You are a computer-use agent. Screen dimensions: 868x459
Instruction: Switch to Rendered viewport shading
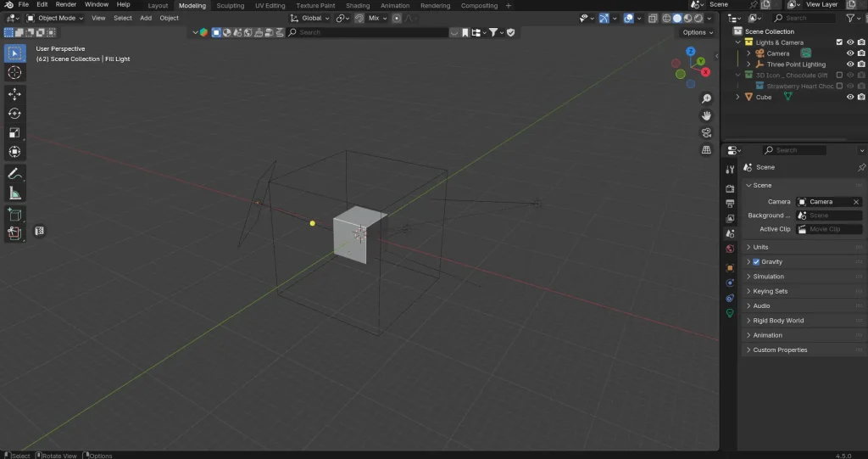pyautogui.click(x=698, y=19)
